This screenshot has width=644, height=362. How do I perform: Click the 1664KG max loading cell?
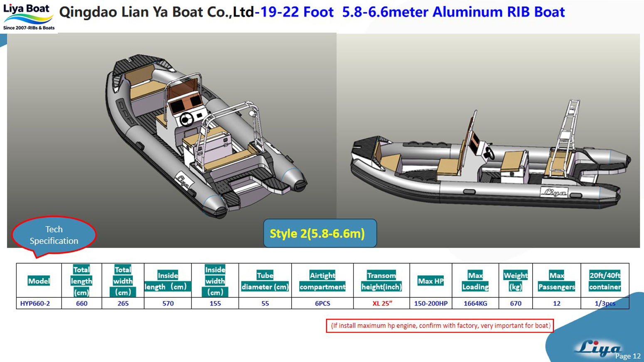[475, 303]
